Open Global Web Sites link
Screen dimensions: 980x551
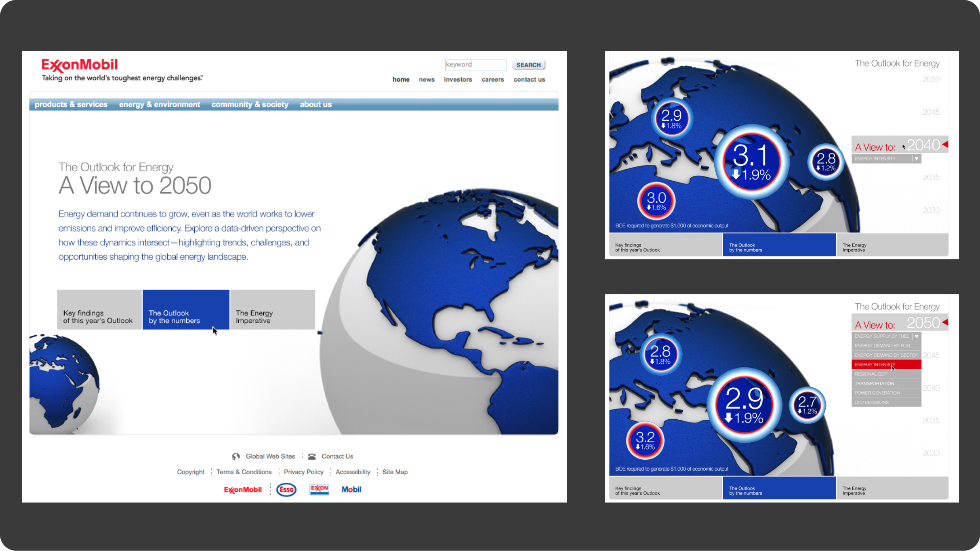270,456
